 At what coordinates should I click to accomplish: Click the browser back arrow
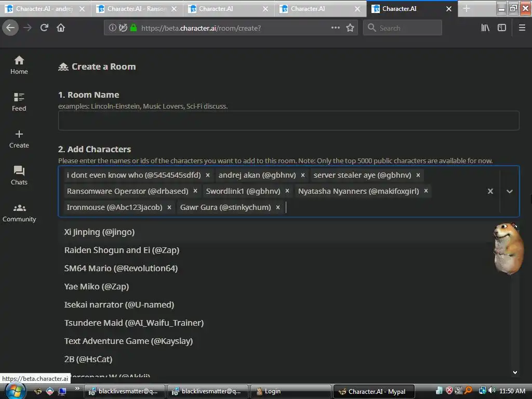point(10,28)
